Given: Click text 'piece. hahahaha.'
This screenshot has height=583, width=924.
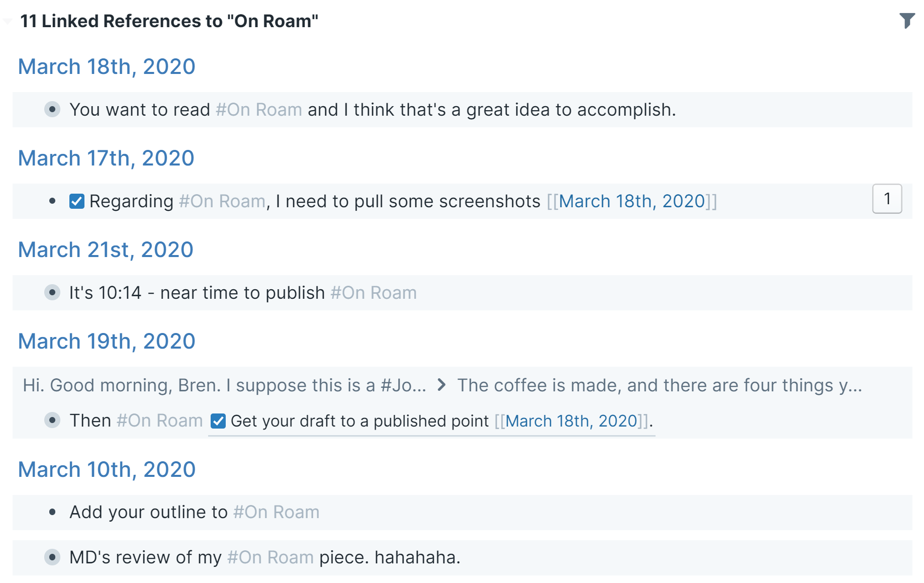Looking at the screenshot, I should pyautogui.click(x=390, y=557).
